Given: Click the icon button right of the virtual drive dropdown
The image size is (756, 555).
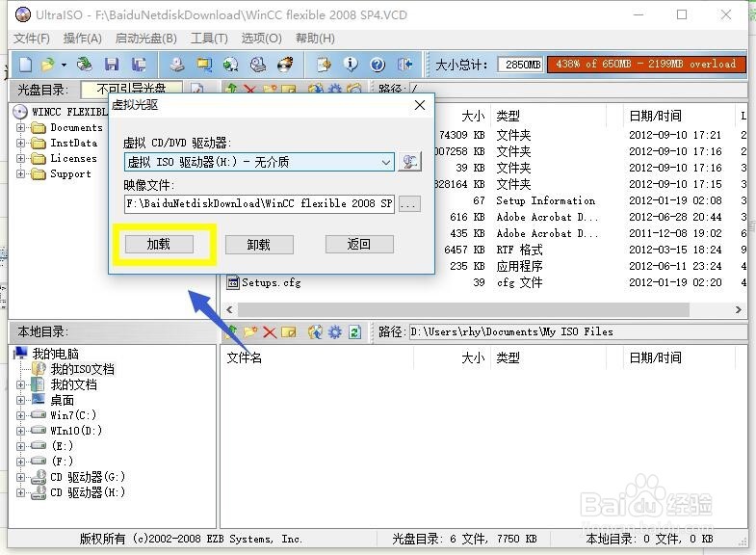Looking at the screenshot, I should click(x=410, y=162).
